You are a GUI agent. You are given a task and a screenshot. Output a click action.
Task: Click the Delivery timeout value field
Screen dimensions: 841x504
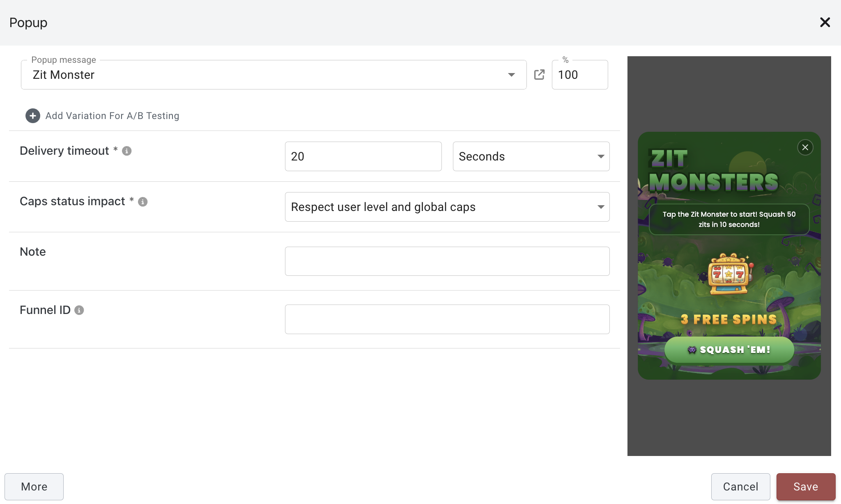click(x=363, y=156)
